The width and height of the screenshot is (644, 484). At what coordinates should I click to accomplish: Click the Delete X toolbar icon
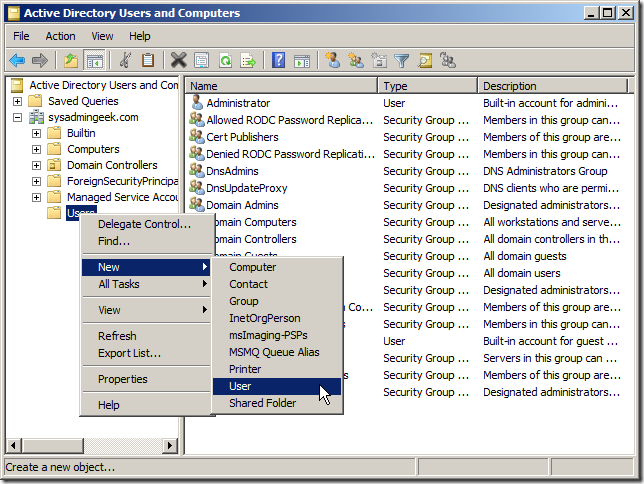[178, 61]
